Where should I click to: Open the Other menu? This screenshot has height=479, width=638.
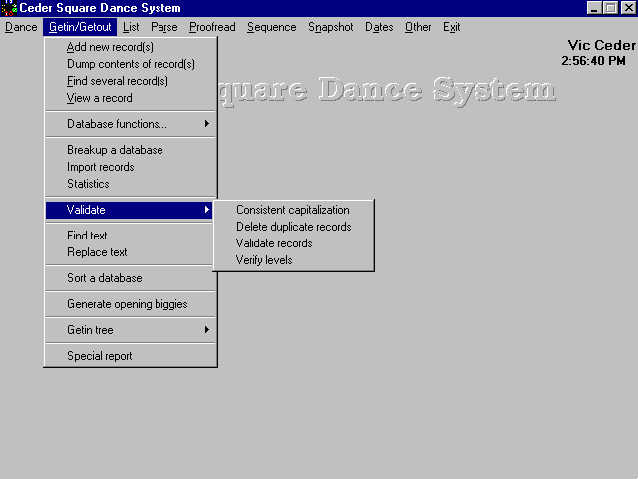click(x=418, y=27)
